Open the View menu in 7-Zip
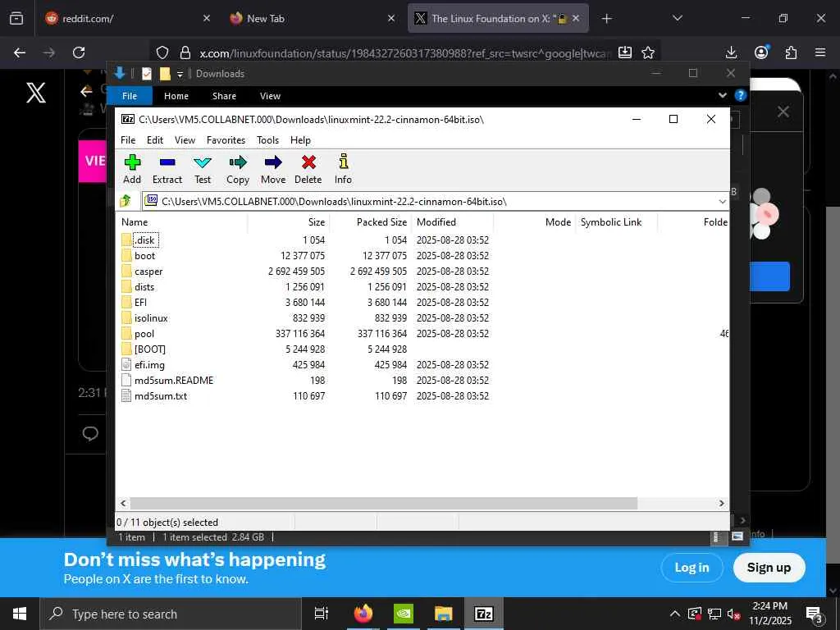Image resolution: width=840 pixels, height=630 pixels. tap(185, 139)
